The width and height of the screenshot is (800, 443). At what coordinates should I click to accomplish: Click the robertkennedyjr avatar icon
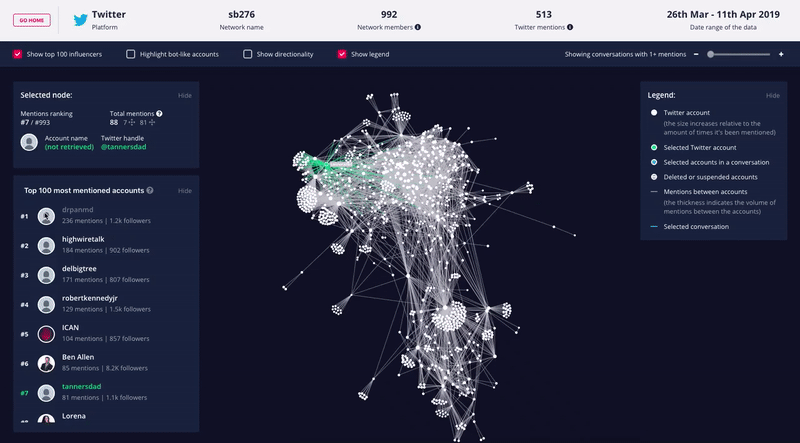(46, 305)
